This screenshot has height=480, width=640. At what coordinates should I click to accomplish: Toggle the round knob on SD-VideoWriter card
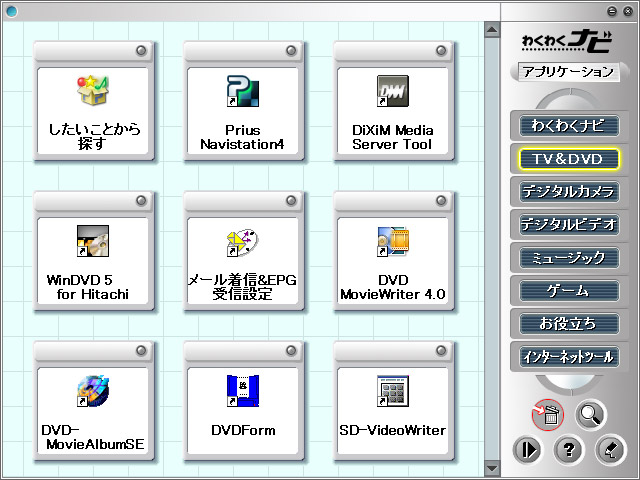click(441, 351)
